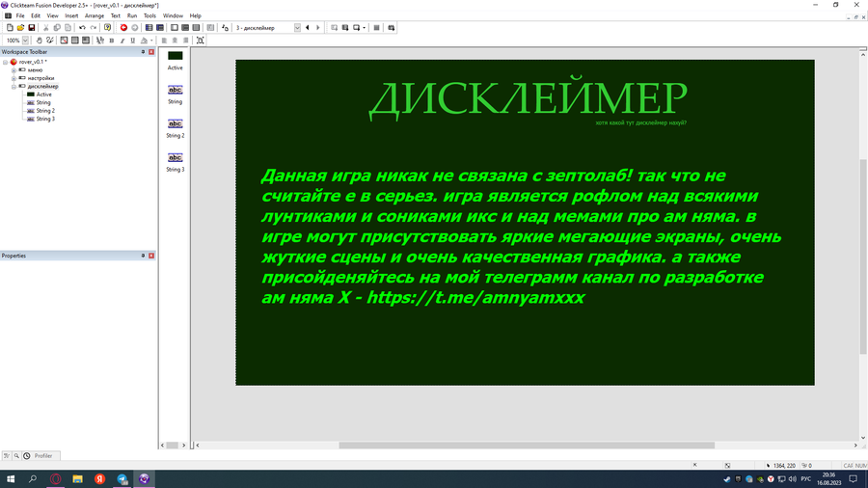Expand the настройки frame node

[14, 78]
